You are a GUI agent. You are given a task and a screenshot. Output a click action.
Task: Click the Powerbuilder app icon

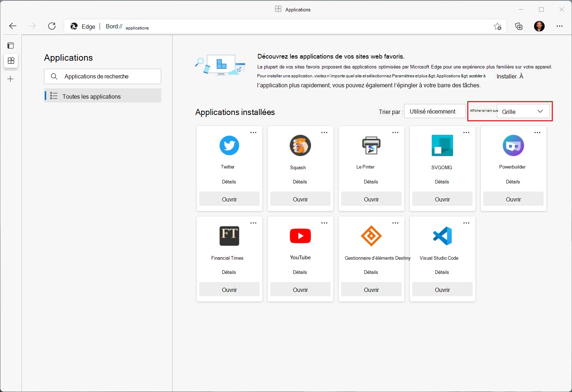[513, 145]
